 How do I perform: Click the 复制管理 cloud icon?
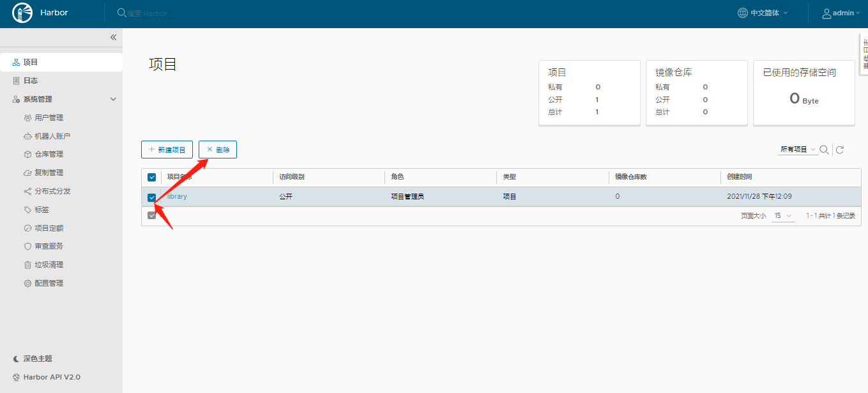(27, 173)
